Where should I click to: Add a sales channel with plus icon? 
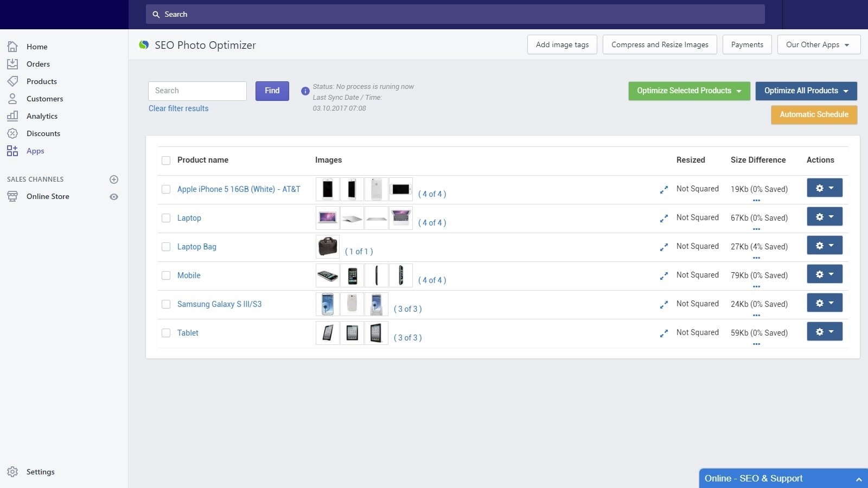click(x=114, y=179)
